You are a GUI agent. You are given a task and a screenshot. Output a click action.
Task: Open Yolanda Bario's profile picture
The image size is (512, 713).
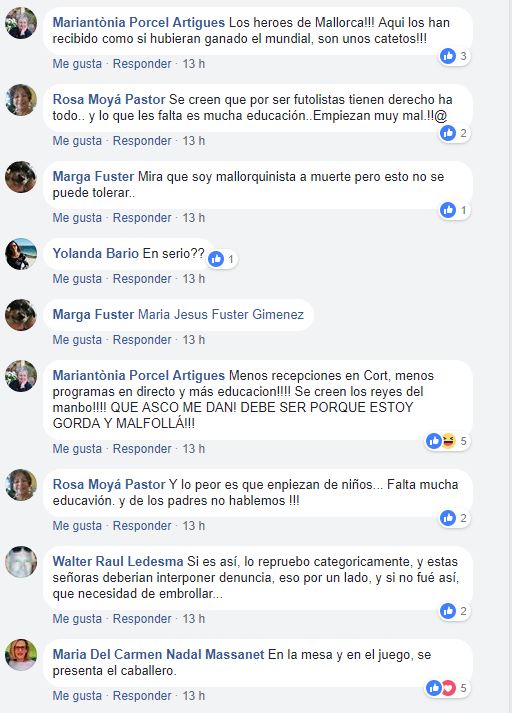click(x=21, y=254)
